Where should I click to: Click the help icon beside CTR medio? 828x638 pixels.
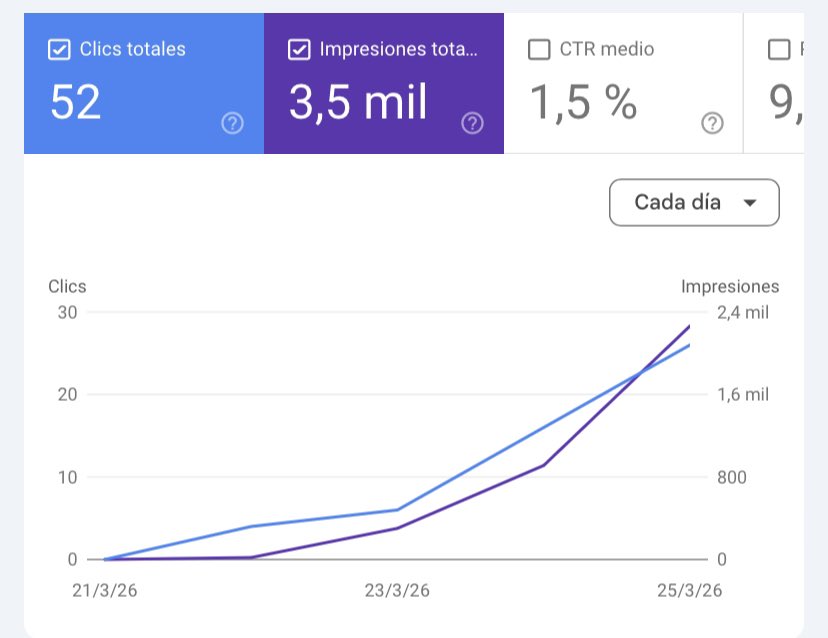(x=713, y=124)
